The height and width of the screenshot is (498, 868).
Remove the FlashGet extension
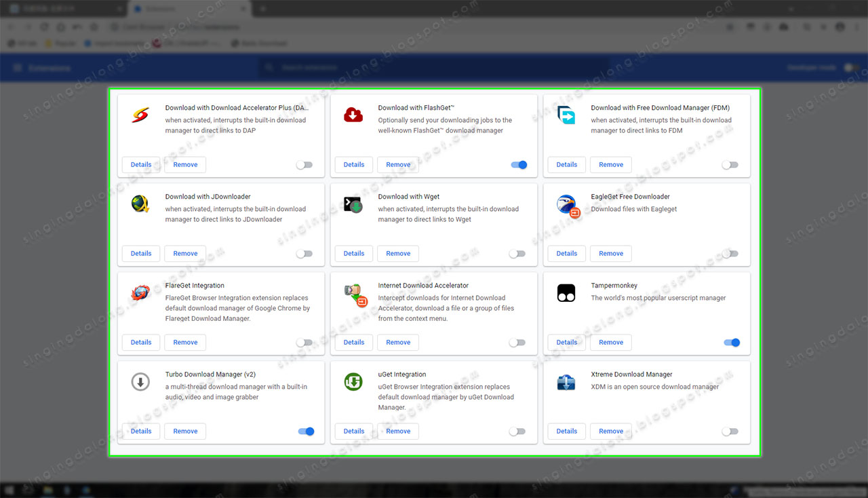[398, 165]
